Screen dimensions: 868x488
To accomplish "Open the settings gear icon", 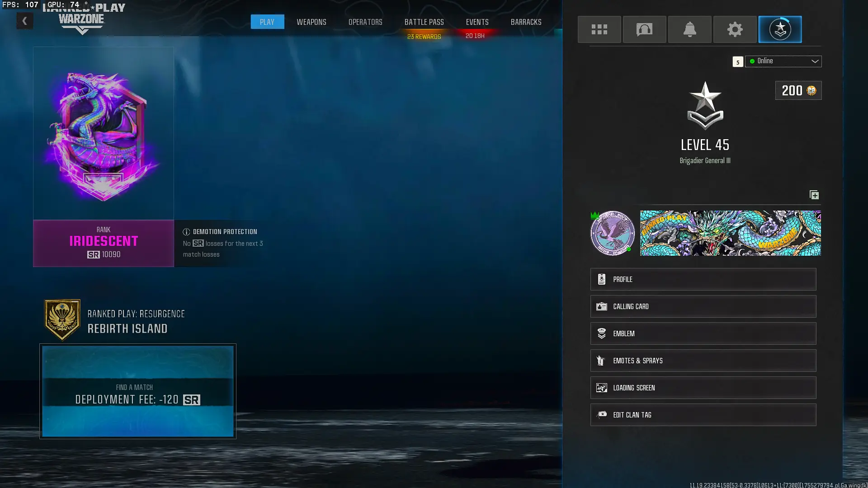I will (735, 29).
